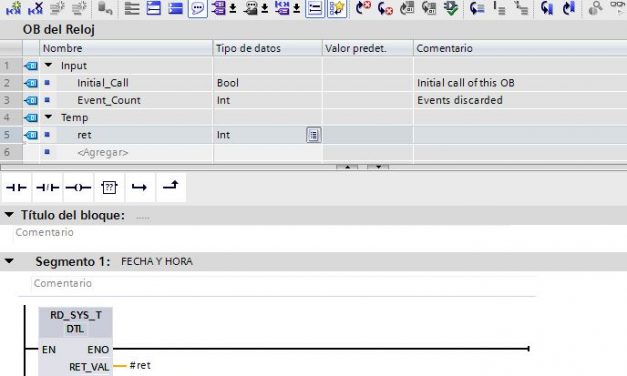Insert a normally open contact
This screenshot has width=627, height=376.
coord(16,187)
